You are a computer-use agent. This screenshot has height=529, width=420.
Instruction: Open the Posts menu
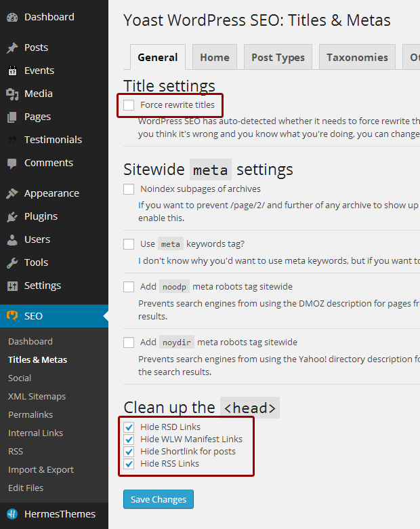(36, 47)
